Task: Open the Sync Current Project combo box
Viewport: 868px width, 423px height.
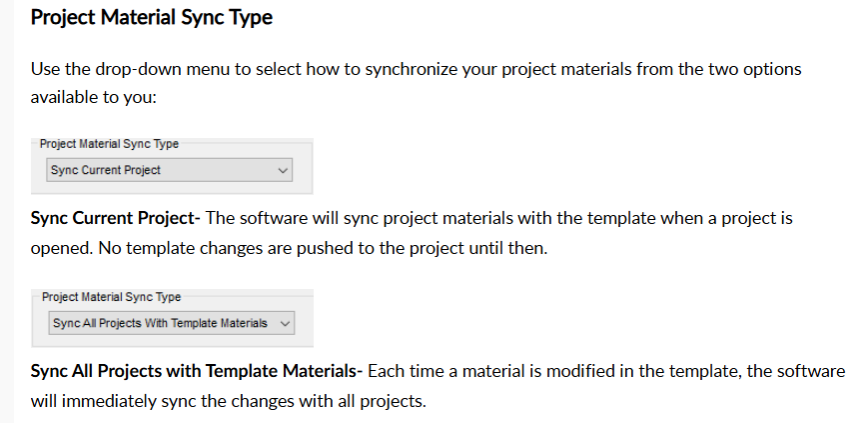Action: pos(169,170)
